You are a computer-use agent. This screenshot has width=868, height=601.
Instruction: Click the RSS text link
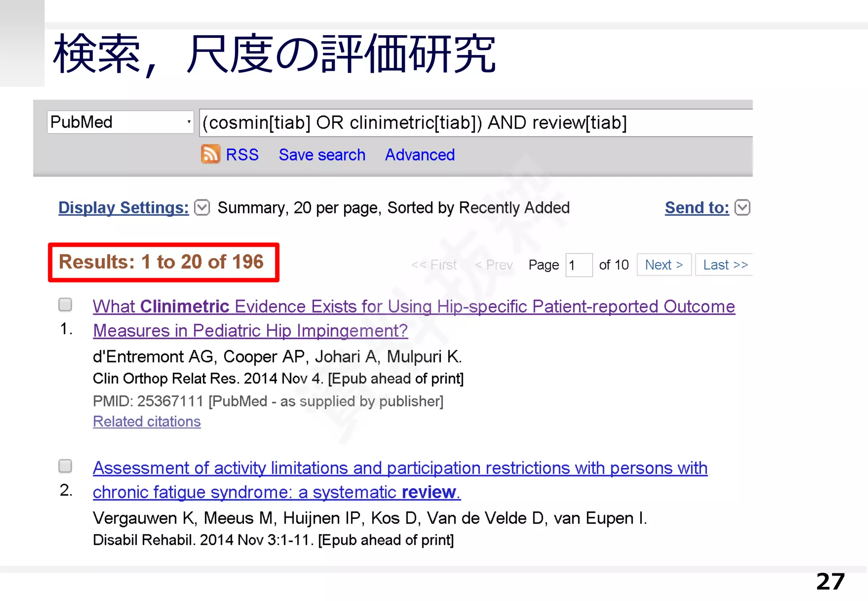[x=242, y=155]
